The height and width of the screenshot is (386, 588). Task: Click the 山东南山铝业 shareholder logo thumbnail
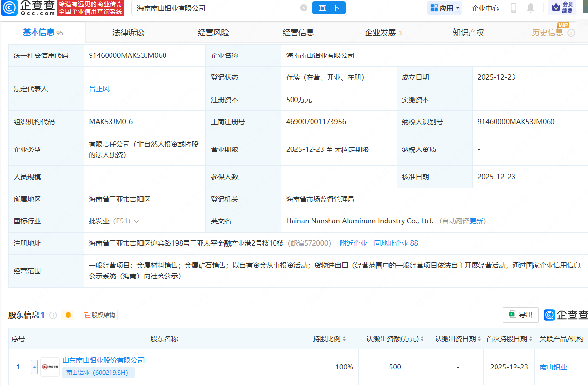click(x=50, y=367)
